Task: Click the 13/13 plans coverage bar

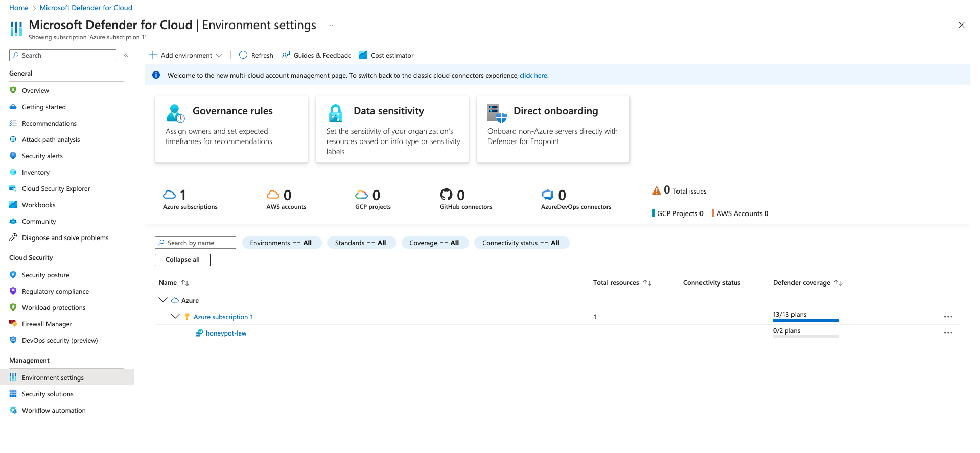Action: [x=806, y=320]
